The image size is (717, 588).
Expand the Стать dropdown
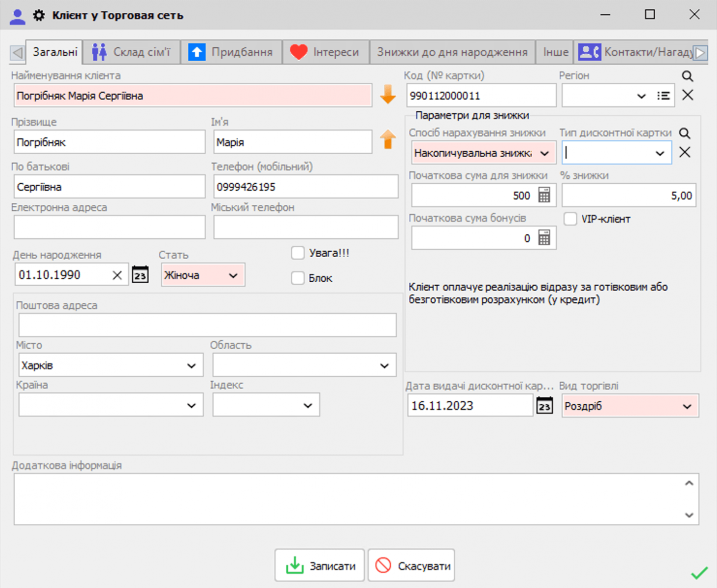(233, 275)
